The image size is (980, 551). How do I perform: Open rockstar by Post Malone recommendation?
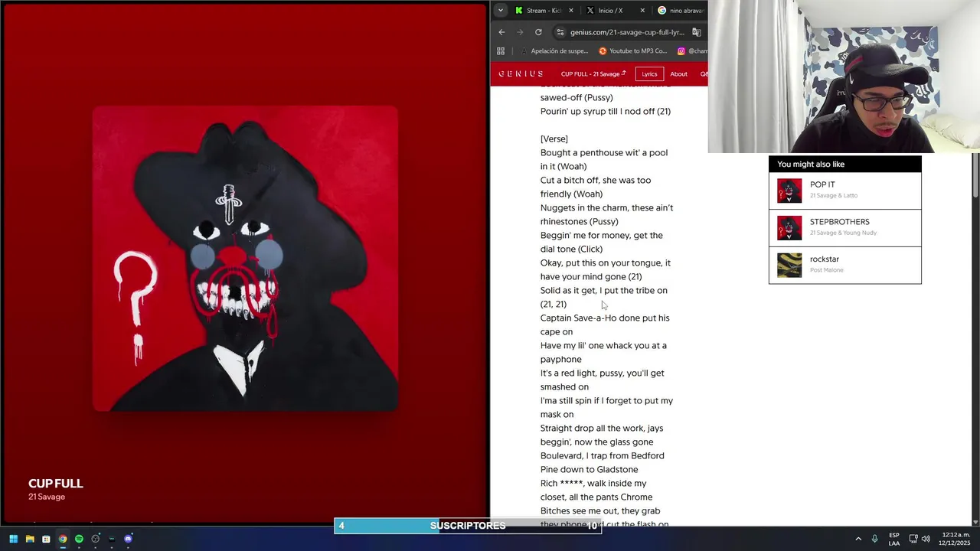844,265
